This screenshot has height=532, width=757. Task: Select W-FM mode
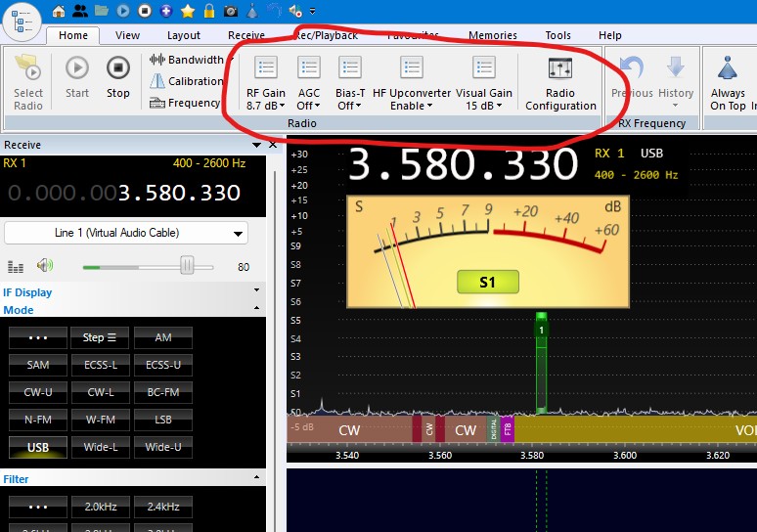tap(101, 420)
